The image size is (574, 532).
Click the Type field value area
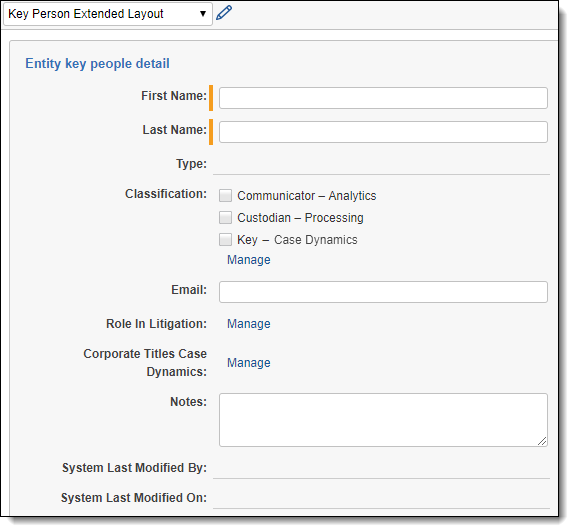tap(381, 164)
